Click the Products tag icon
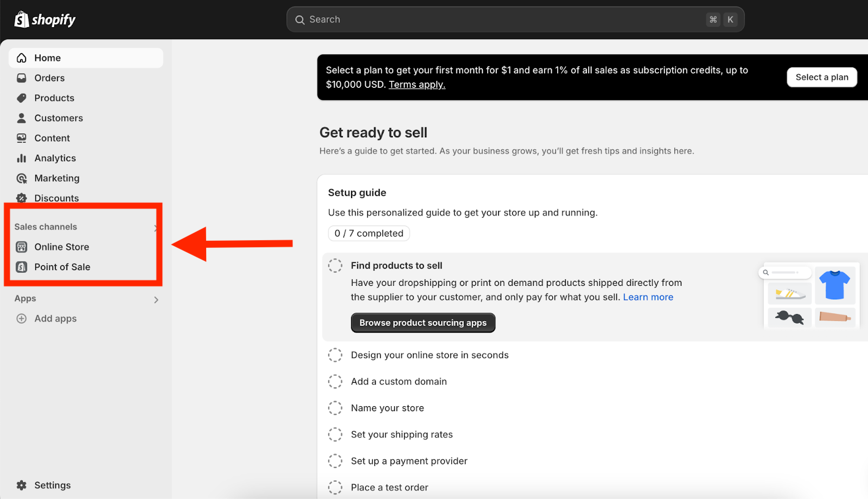868x499 pixels. tap(22, 98)
